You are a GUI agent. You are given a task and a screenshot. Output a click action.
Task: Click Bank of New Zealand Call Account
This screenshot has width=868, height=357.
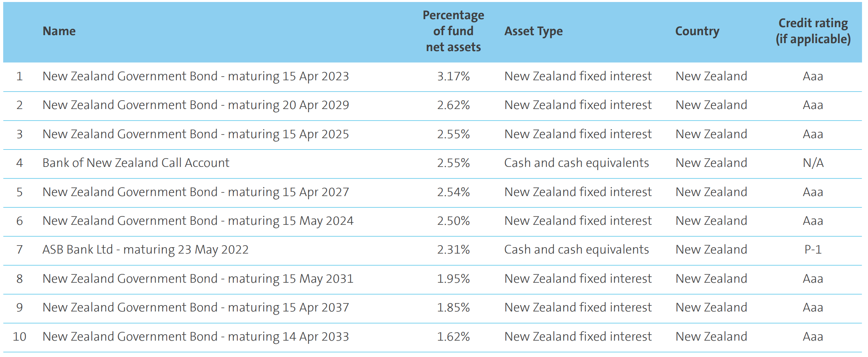point(136,163)
